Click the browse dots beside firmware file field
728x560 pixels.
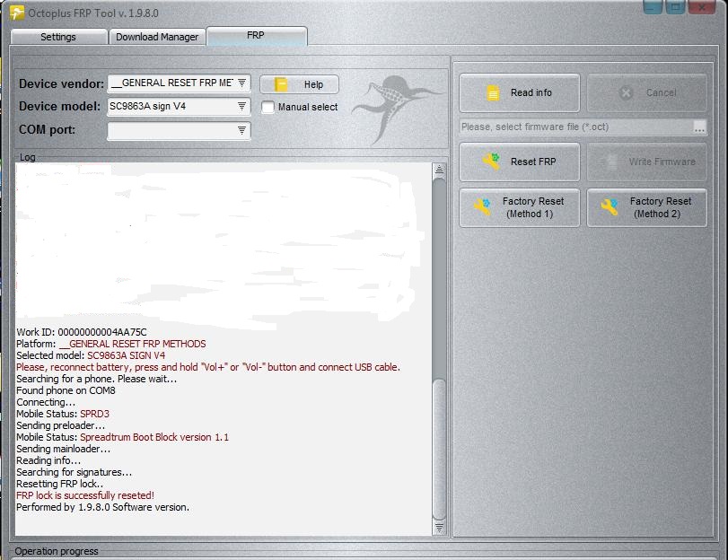pyautogui.click(x=699, y=127)
